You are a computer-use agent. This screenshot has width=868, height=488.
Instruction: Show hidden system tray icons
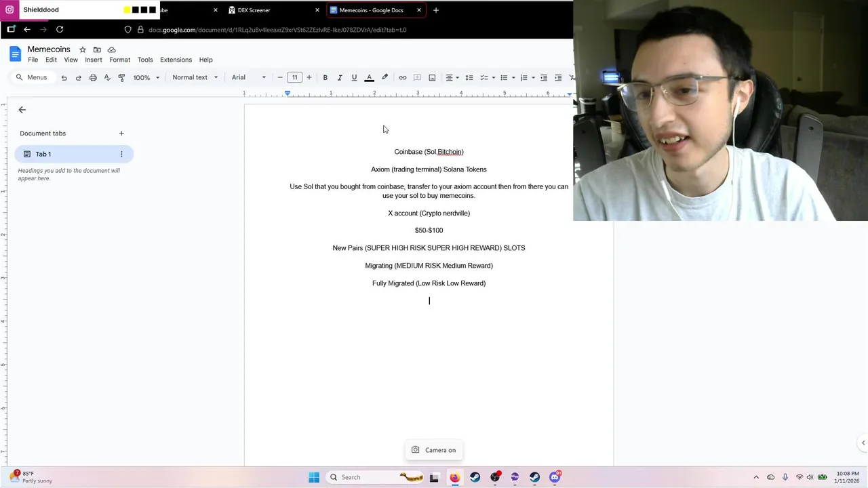coord(756,477)
